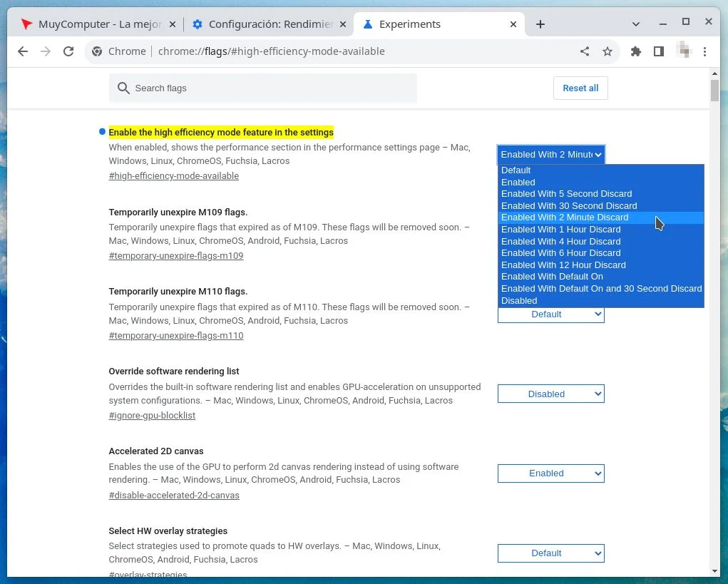Close the Configuración: Rendimiento tab
This screenshot has width=728, height=584.
[x=343, y=24]
